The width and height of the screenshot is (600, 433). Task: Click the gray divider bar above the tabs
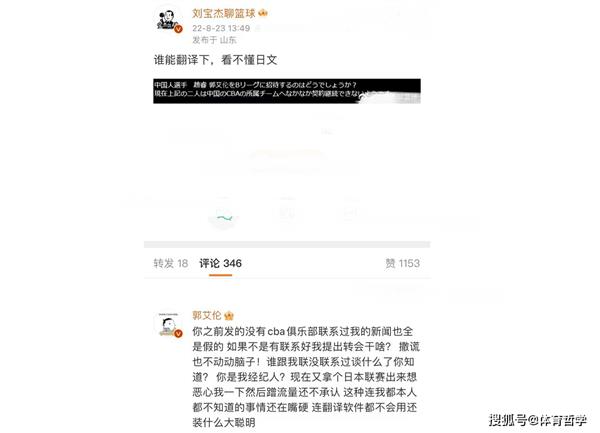pos(287,244)
